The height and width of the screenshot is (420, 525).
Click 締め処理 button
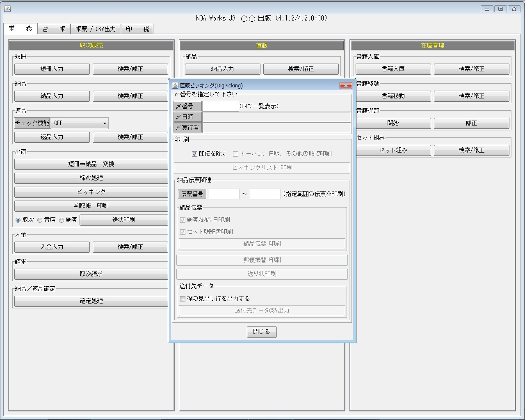(91, 178)
